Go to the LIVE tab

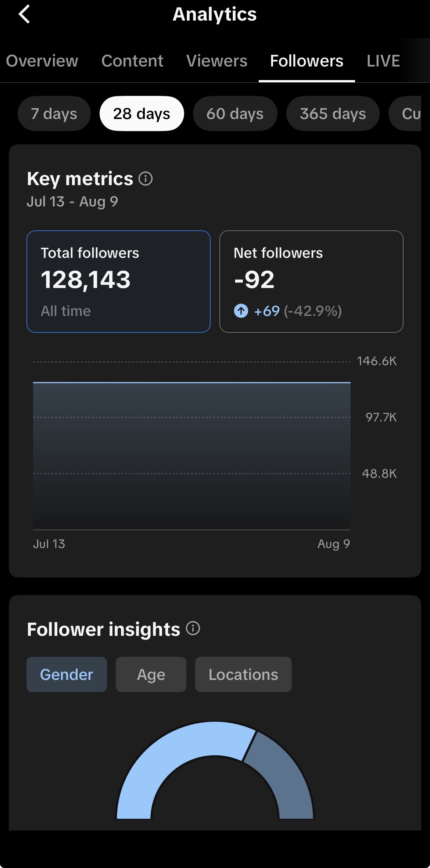point(383,61)
